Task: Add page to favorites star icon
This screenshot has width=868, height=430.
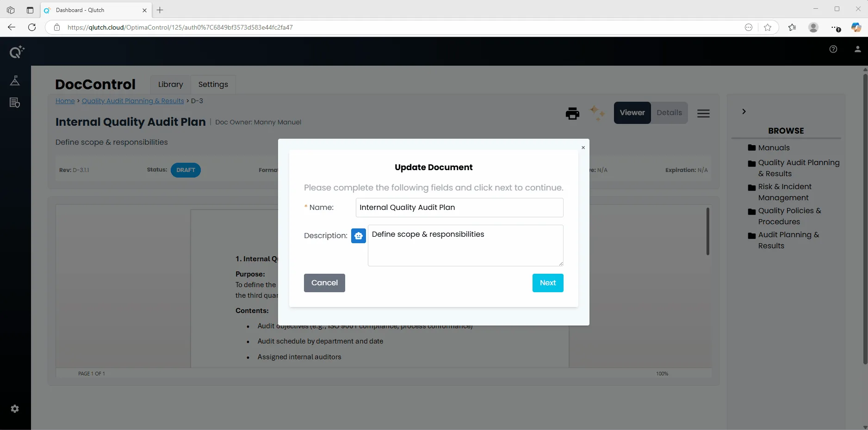Action: click(768, 27)
